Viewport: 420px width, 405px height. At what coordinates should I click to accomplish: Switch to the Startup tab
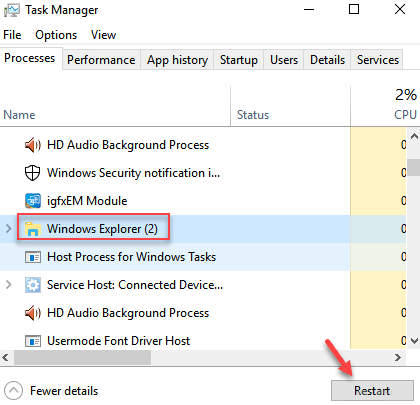[239, 60]
